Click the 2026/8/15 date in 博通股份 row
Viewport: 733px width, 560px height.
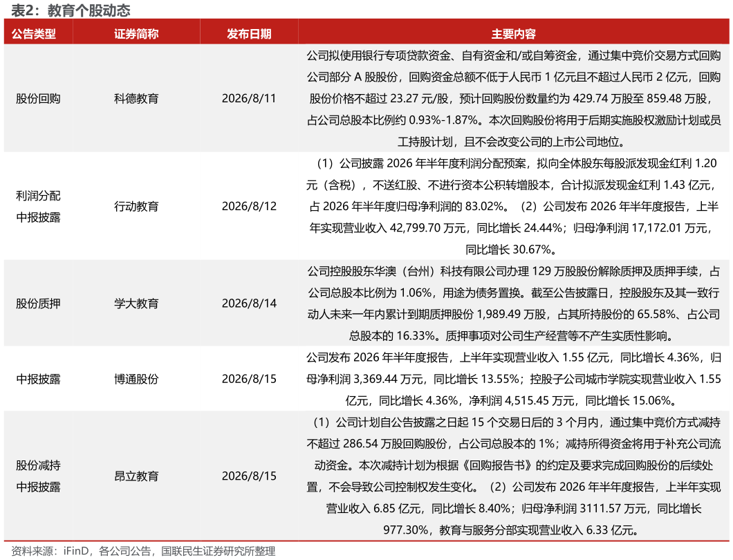249,379
